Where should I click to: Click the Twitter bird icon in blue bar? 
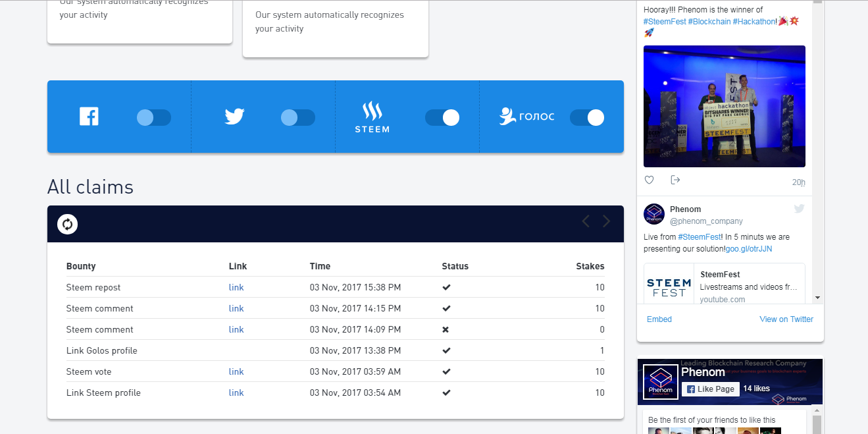coord(234,117)
